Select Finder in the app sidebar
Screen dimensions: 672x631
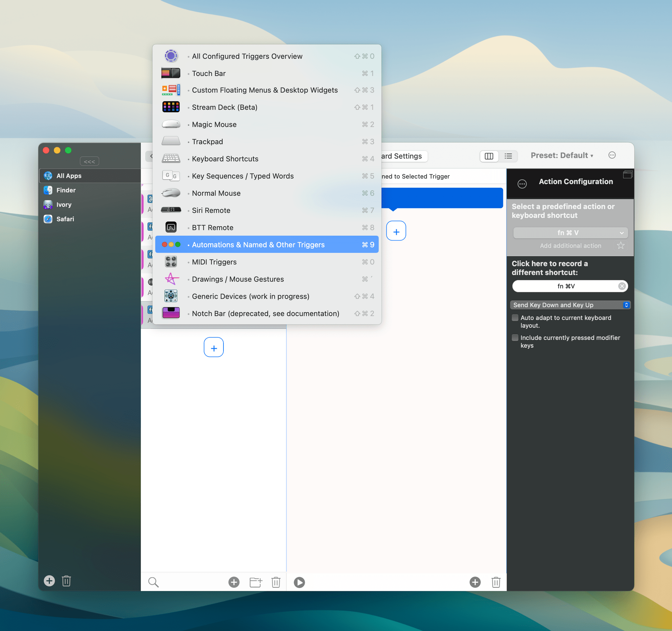[90, 190]
